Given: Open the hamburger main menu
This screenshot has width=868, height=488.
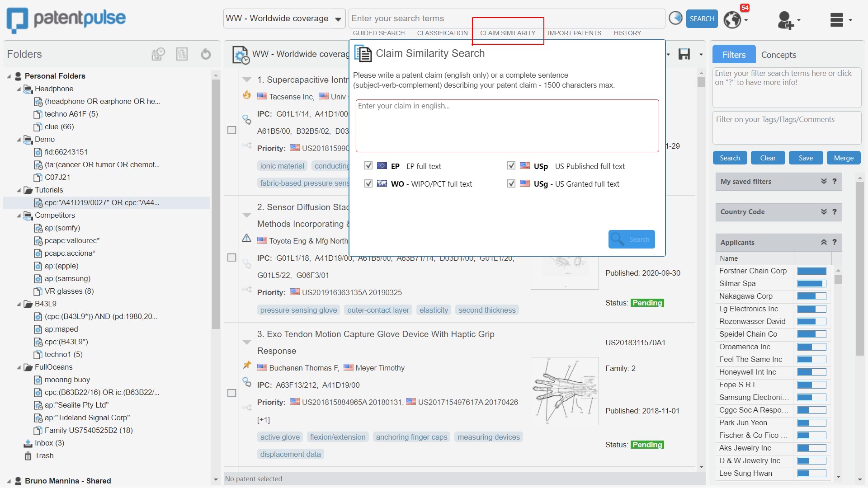Looking at the screenshot, I should [837, 20].
